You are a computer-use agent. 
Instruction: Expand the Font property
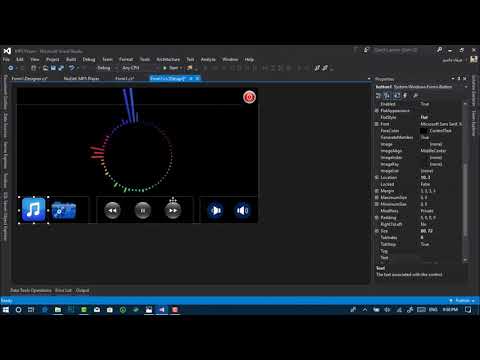[x=377, y=124]
